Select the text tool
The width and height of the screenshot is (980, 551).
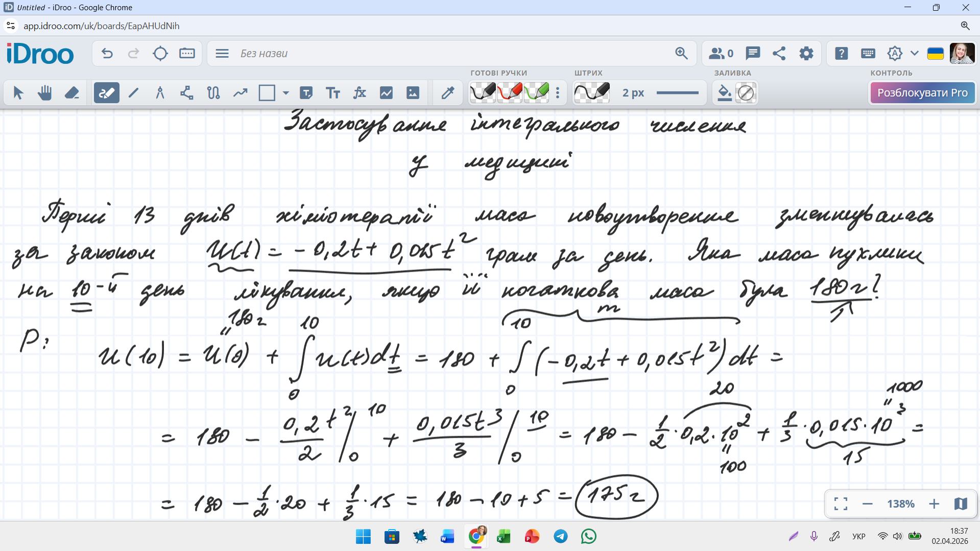[x=333, y=93]
